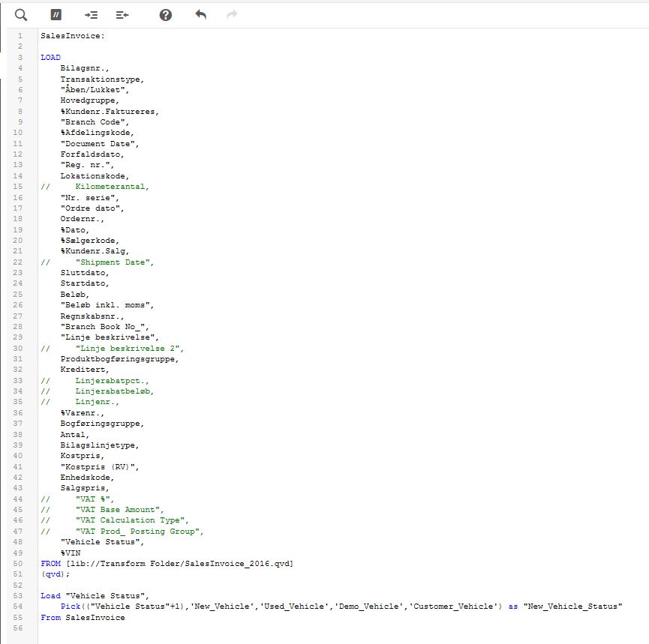Click the redo arrow icon

232,15
